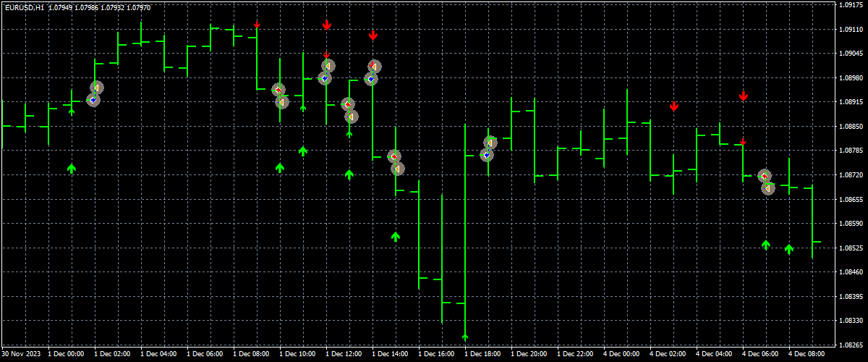Select the orange close-triangle marker on the 1 Dec 13:00 bar
The height and width of the screenshot is (362, 868).
pos(352,117)
